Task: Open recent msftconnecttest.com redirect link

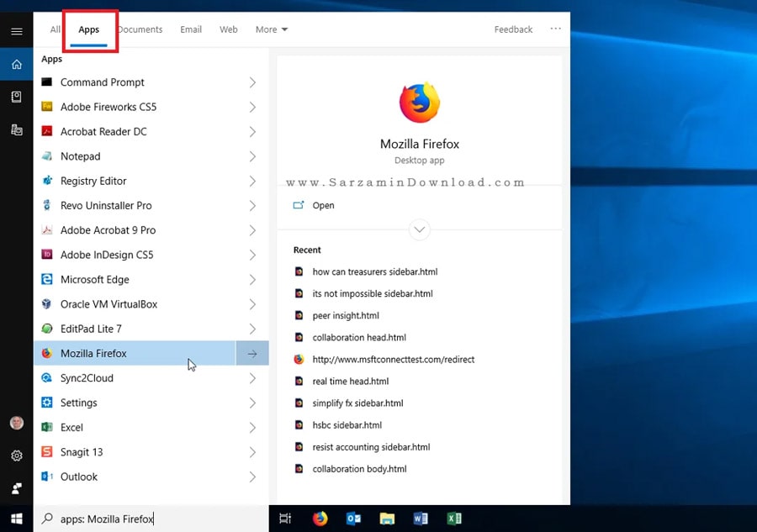Action: tap(394, 360)
